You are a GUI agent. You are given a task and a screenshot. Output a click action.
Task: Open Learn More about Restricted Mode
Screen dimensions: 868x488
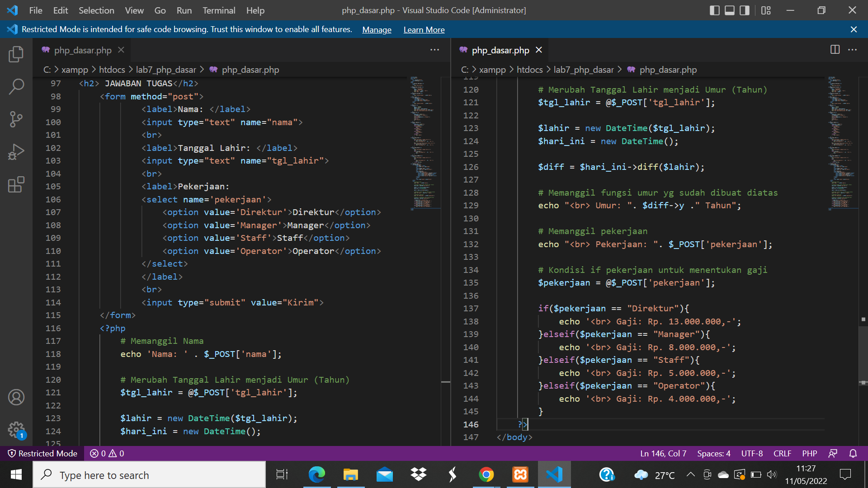(x=424, y=29)
